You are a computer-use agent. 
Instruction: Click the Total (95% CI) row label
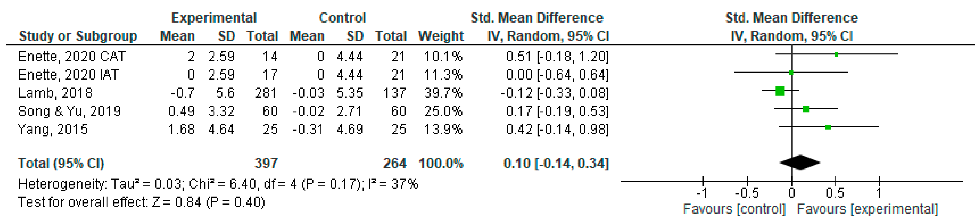tap(61, 163)
